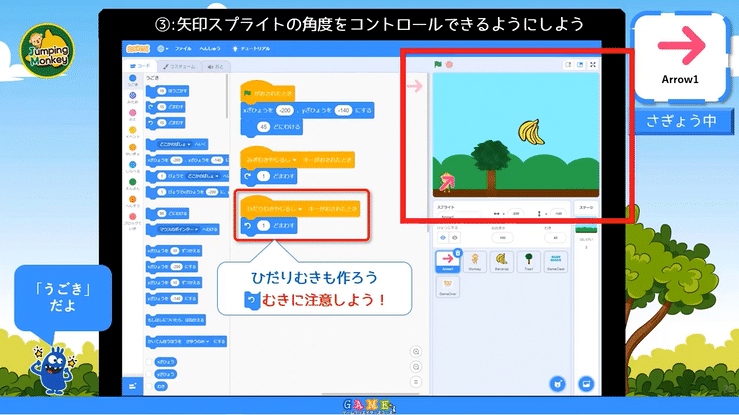Open the マウスのポインター dropdown on point-towards block
The image size is (739, 415).
(x=179, y=229)
